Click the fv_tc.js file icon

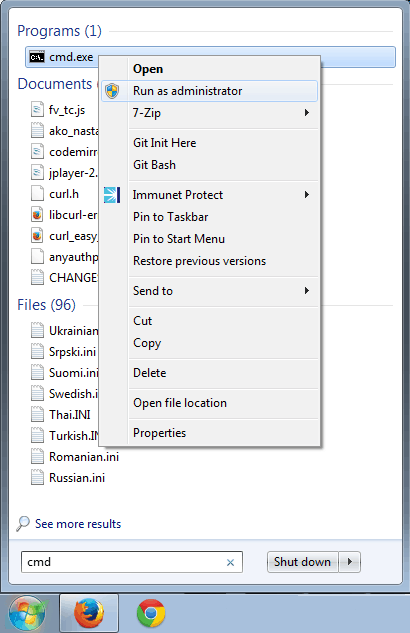click(x=37, y=110)
